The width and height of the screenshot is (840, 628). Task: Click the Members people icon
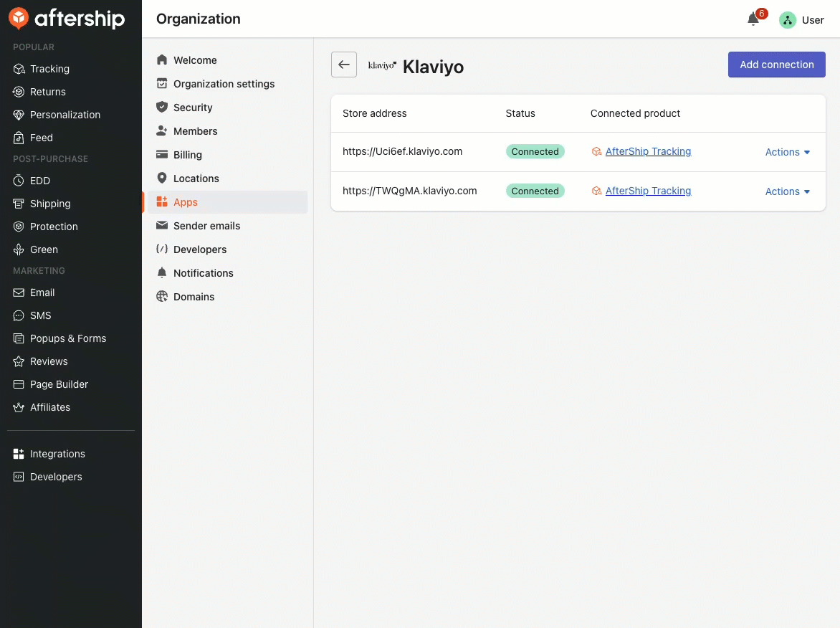(x=162, y=130)
